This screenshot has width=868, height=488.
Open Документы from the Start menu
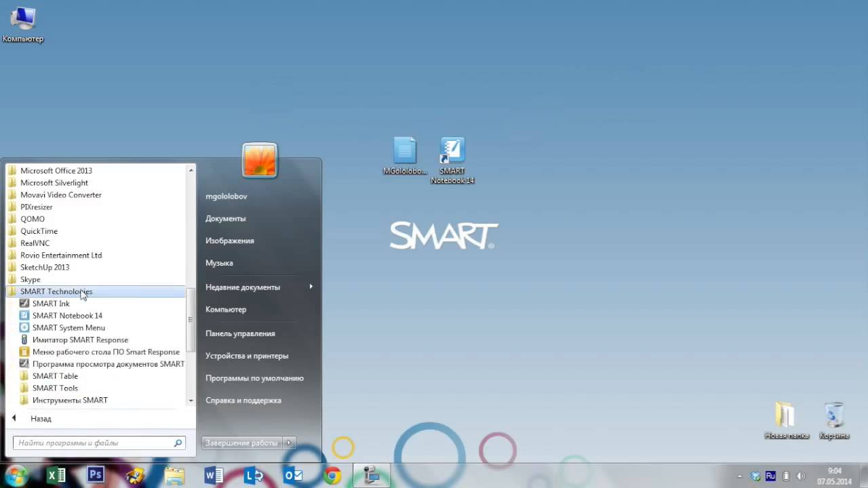tap(226, 219)
